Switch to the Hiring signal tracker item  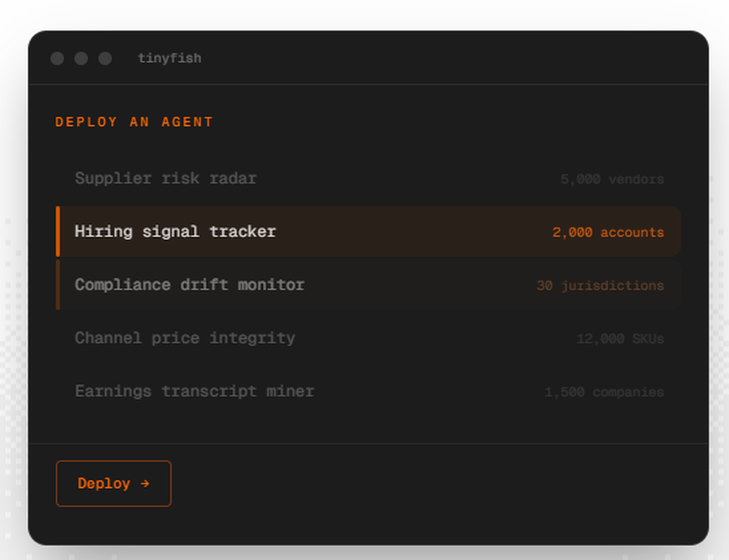[175, 232]
